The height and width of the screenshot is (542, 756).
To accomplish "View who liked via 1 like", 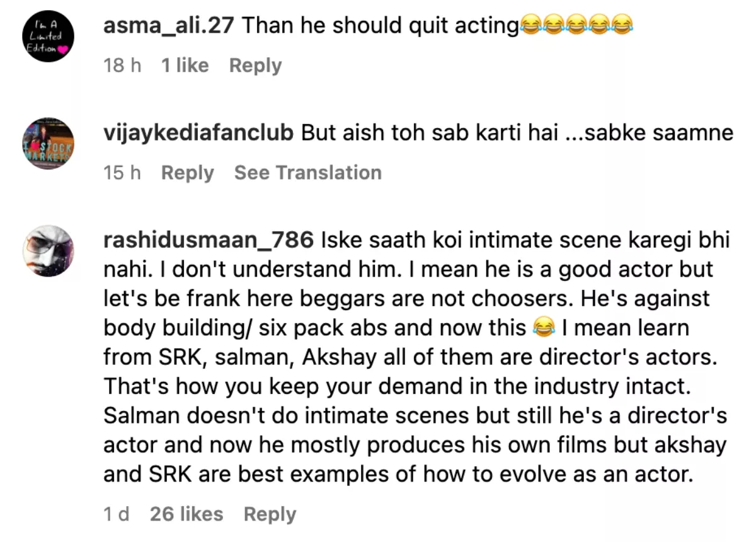I will point(185,65).
